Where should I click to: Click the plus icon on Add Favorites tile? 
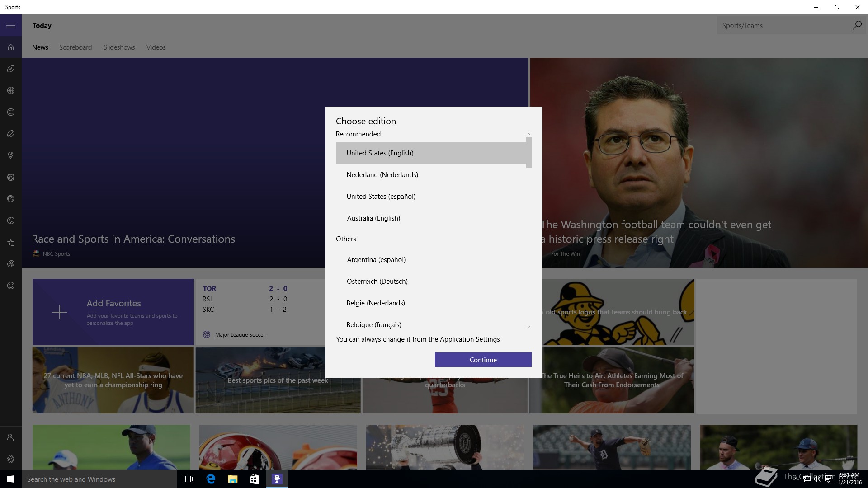(59, 312)
